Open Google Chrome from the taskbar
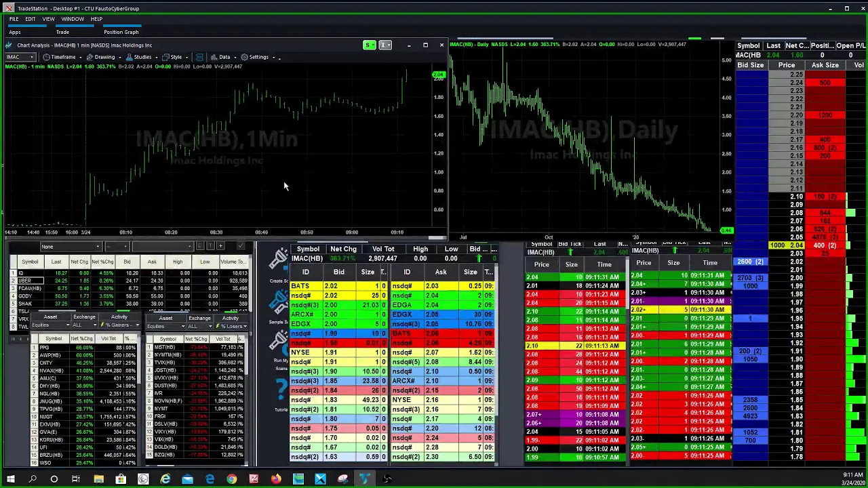Image resolution: width=868 pixels, height=488 pixels. pyautogui.click(x=232, y=479)
